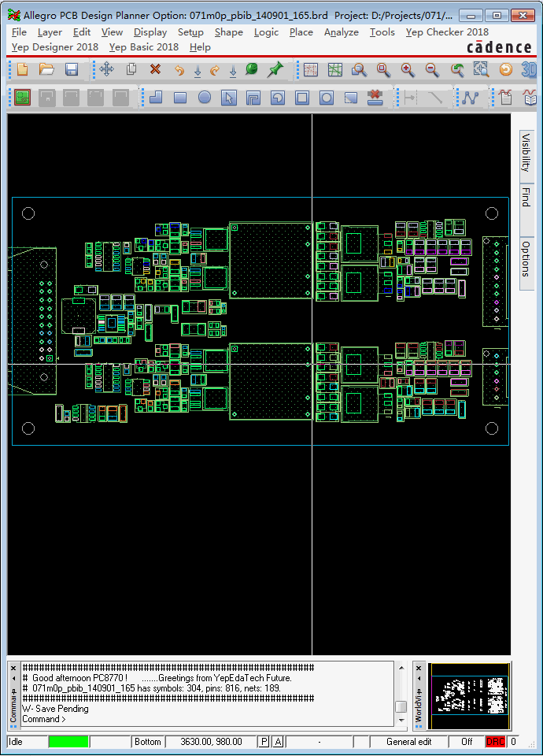543x756 pixels.
Task: Click the green placement planner icon
Action: pos(22,98)
